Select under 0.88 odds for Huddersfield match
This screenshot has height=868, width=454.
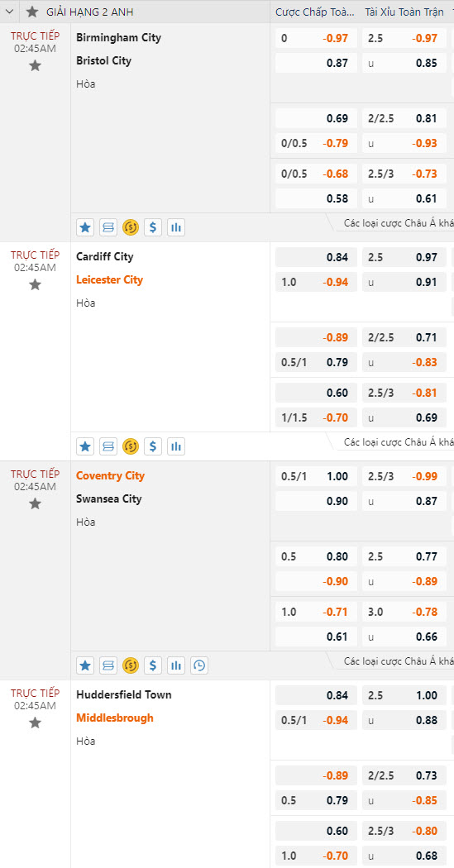pos(404,720)
